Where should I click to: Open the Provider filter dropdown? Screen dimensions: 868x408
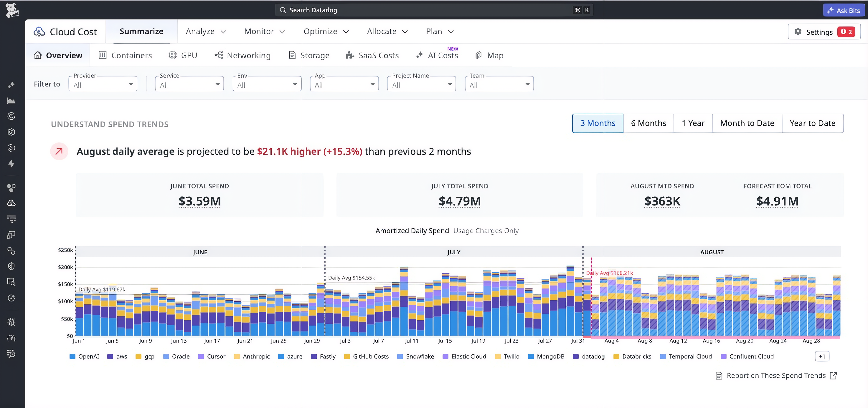(x=103, y=84)
